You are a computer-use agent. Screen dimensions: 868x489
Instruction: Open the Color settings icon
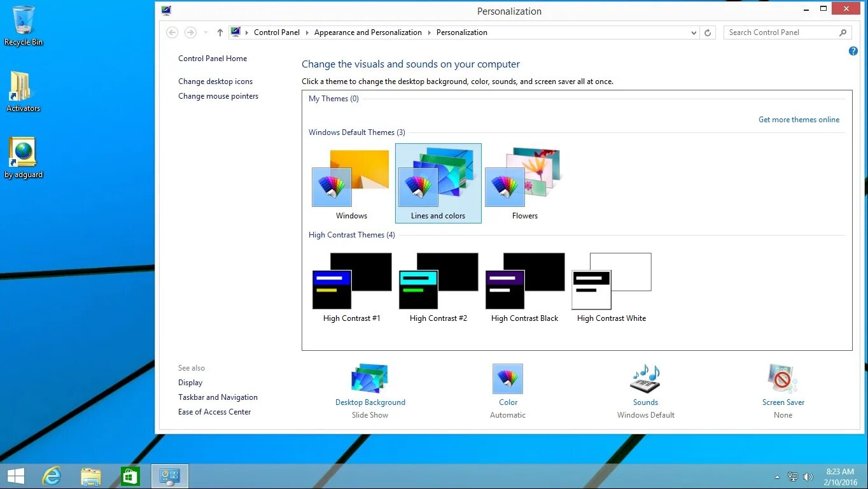coord(508,378)
